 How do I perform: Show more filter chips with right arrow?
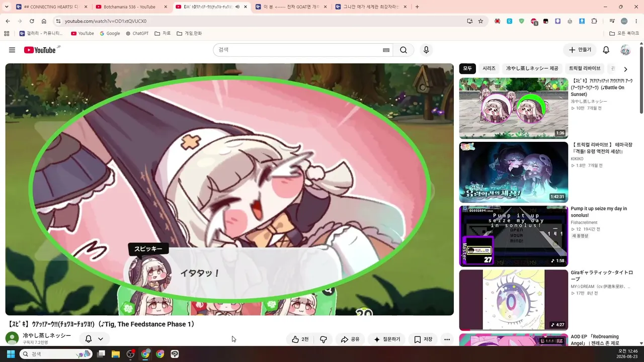click(625, 69)
